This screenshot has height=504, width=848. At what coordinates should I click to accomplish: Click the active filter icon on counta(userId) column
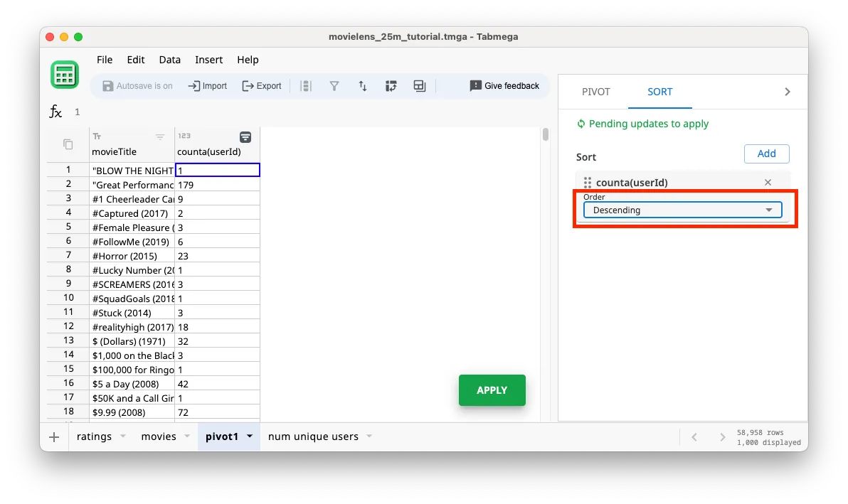coord(245,136)
